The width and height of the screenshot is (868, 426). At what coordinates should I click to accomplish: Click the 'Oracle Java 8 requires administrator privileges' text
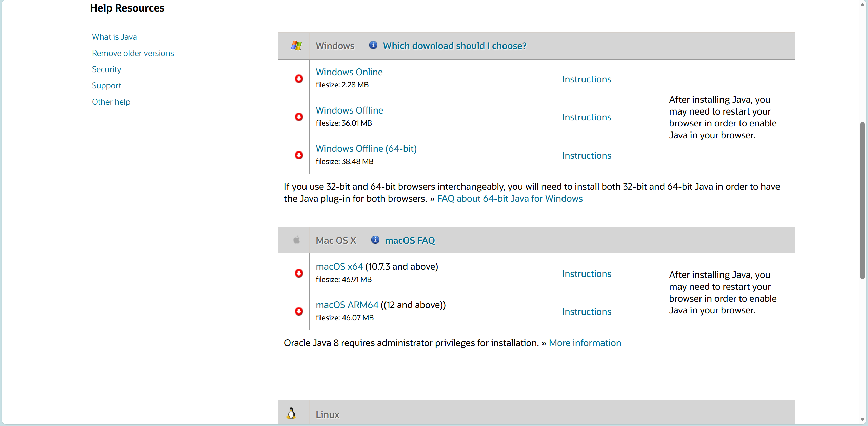pos(412,343)
